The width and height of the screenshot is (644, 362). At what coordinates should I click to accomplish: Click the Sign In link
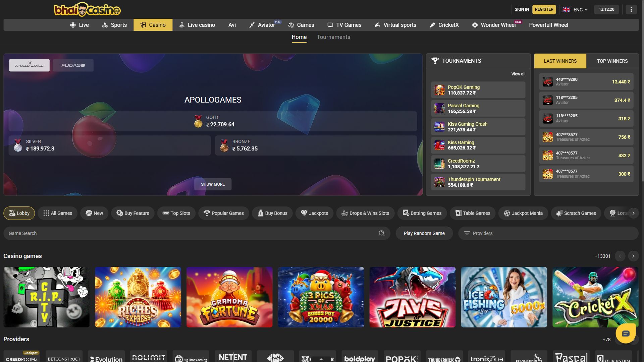[x=522, y=9]
